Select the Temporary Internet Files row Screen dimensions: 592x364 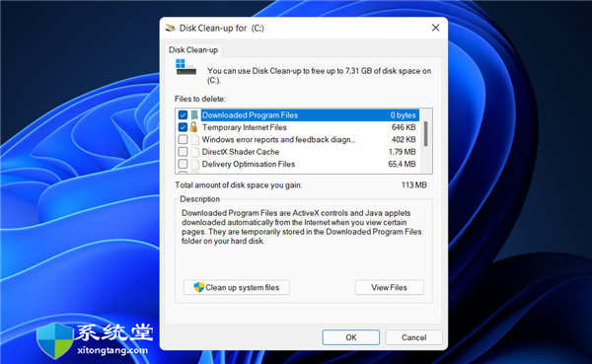(x=298, y=127)
